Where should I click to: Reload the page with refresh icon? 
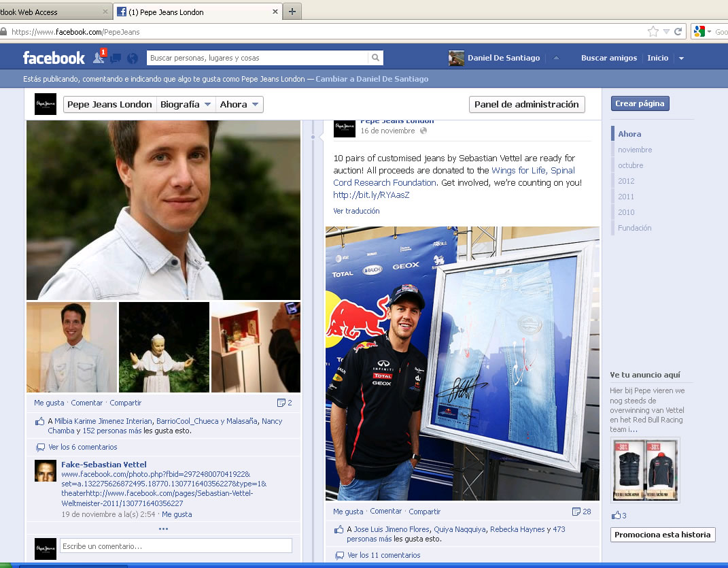click(x=678, y=32)
